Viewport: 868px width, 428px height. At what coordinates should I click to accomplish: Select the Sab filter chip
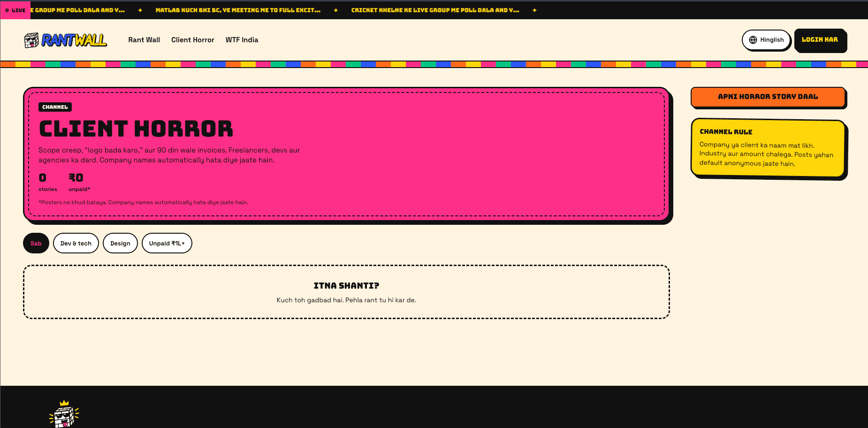pyautogui.click(x=36, y=243)
